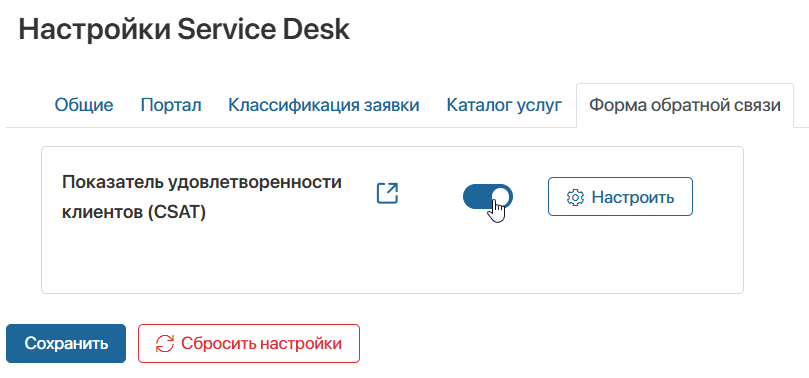The width and height of the screenshot is (809, 378).
Task: Switch to the Общие tab
Action: 84,105
